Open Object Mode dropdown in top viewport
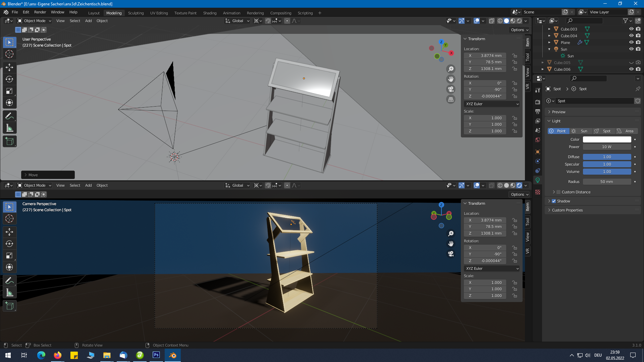Viewport: 644px width, 362px height. click(35, 21)
